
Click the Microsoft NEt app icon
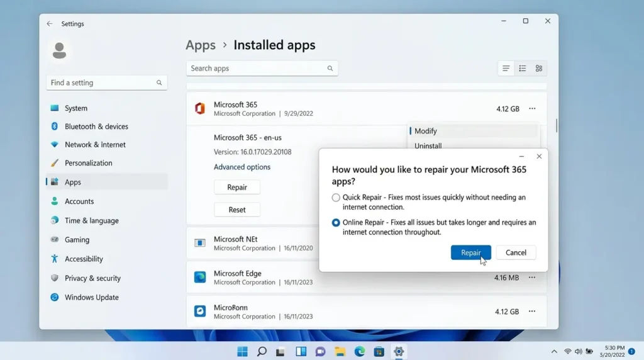pos(200,243)
